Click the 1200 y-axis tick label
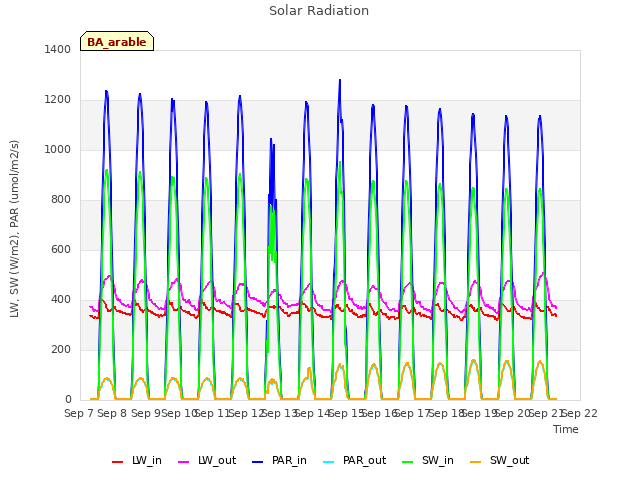This screenshot has height=480, width=640. [58, 100]
